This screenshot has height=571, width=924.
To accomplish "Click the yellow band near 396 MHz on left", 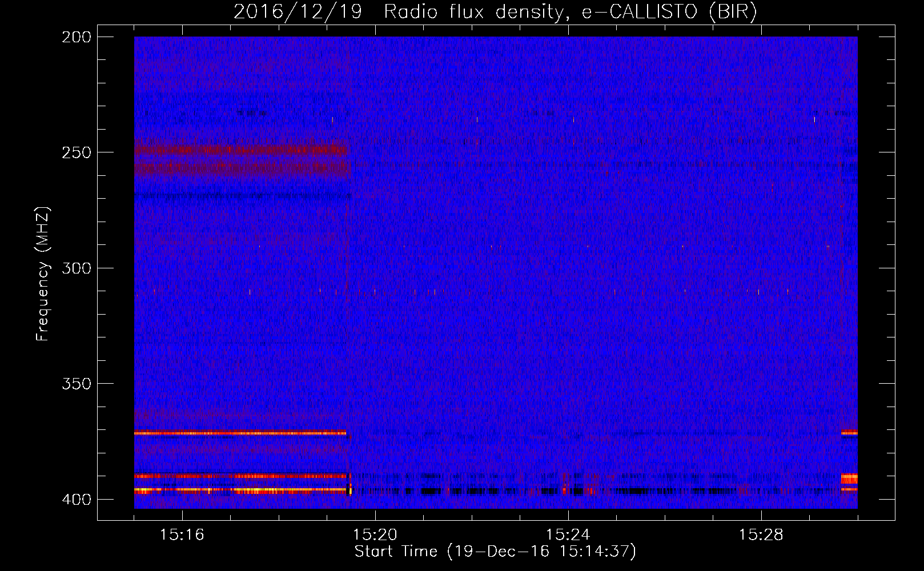I will coord(251,490).
